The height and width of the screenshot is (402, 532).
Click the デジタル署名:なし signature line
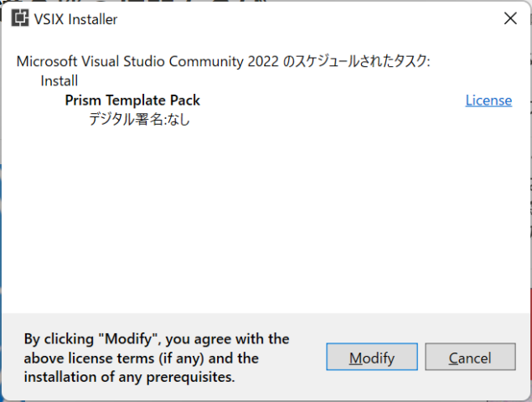[139, 120]
